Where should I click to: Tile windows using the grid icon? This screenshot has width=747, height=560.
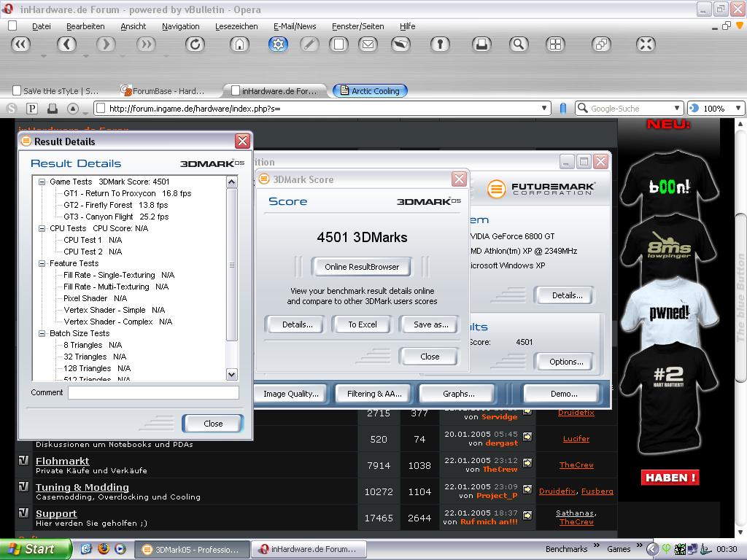tap(555, 44)
